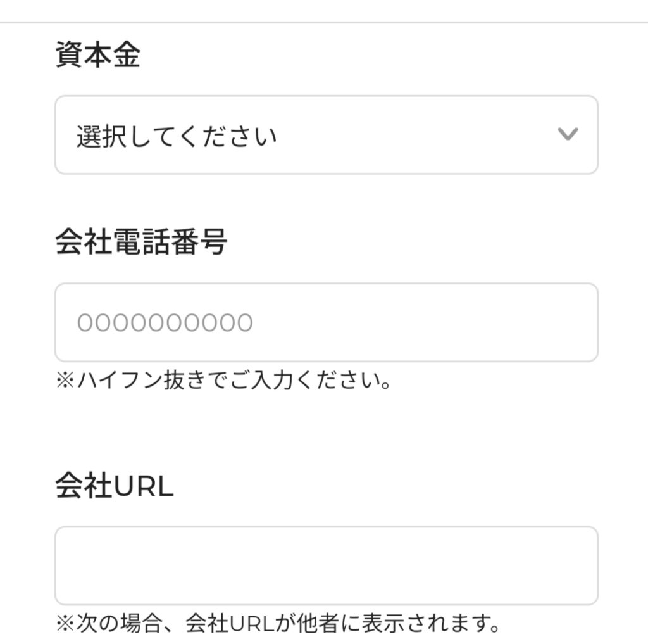Click the chevron arrow in 資本金 selector
This screenshot has height=644, width=648.
click(x=568, y=134)
